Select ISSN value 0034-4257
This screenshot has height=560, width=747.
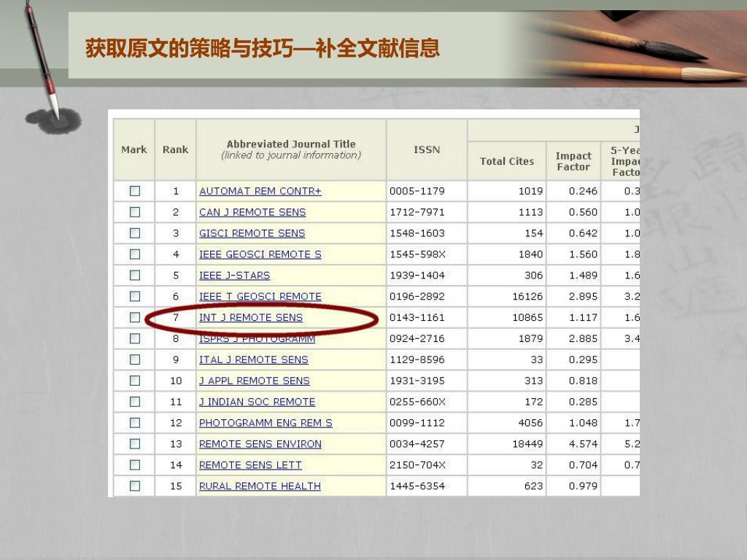tap(417, 444)
